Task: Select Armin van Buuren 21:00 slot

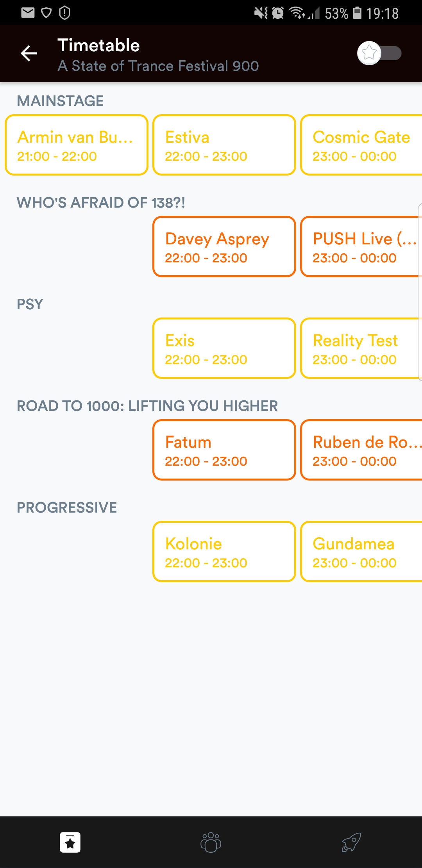Action: click(77, 145)
